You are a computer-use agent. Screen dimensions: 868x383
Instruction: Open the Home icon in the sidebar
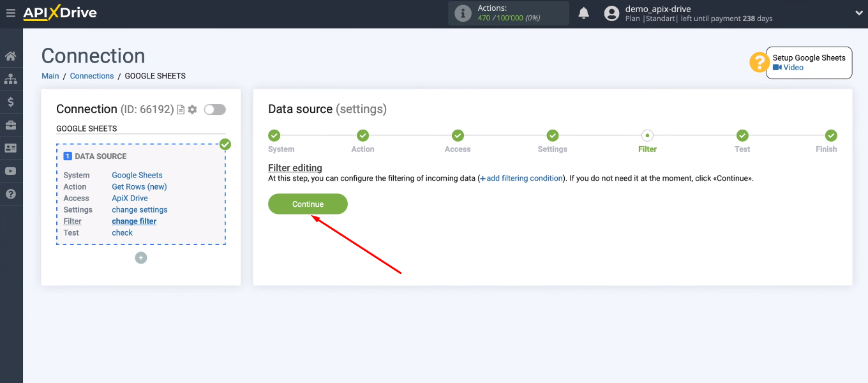tap(11, 56)
